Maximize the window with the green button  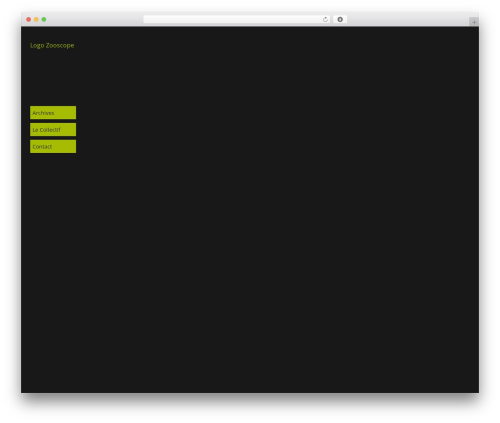(x=44, y=19)
